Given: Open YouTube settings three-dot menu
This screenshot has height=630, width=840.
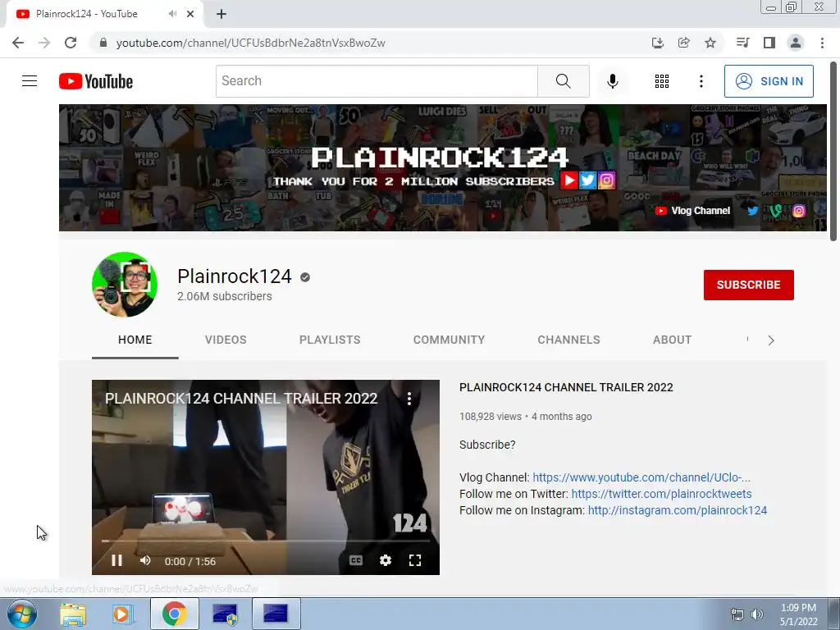Looking at the screenshot, I should [701, 81].
